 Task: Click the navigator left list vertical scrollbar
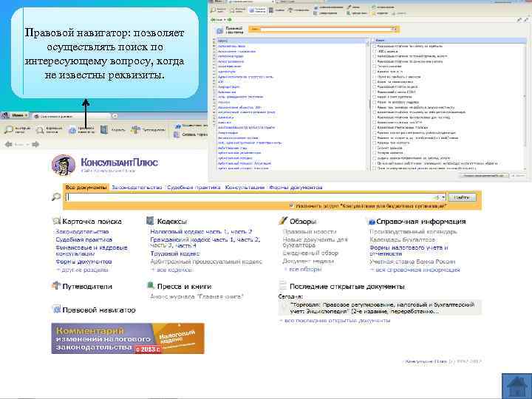click(368, 105)
